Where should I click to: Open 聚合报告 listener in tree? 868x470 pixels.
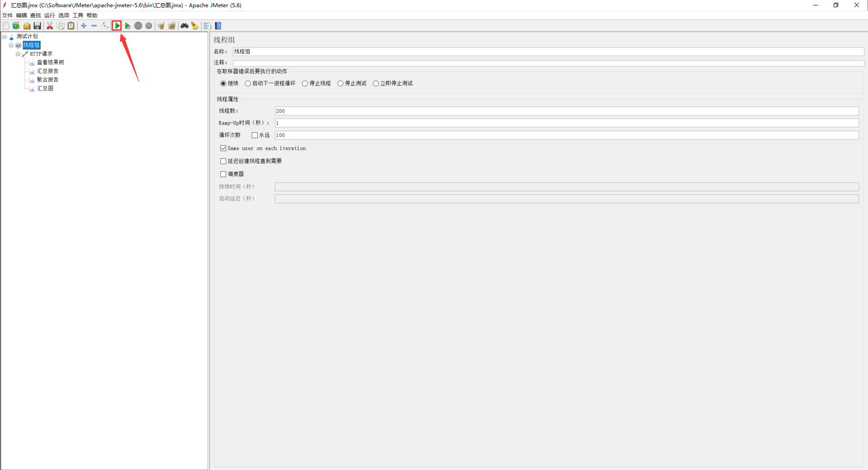point(47,80)
